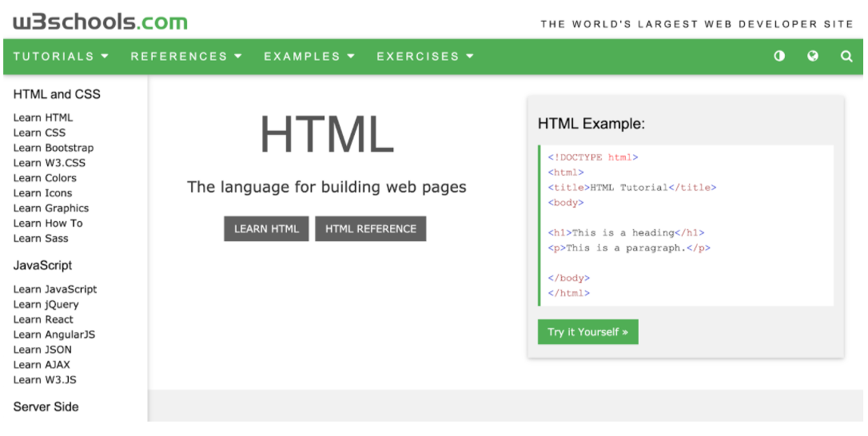The height and width of the screenshot is (436, 868).
Task: Launch the Try it Yourself button
Action: click(x=588, y=332)
